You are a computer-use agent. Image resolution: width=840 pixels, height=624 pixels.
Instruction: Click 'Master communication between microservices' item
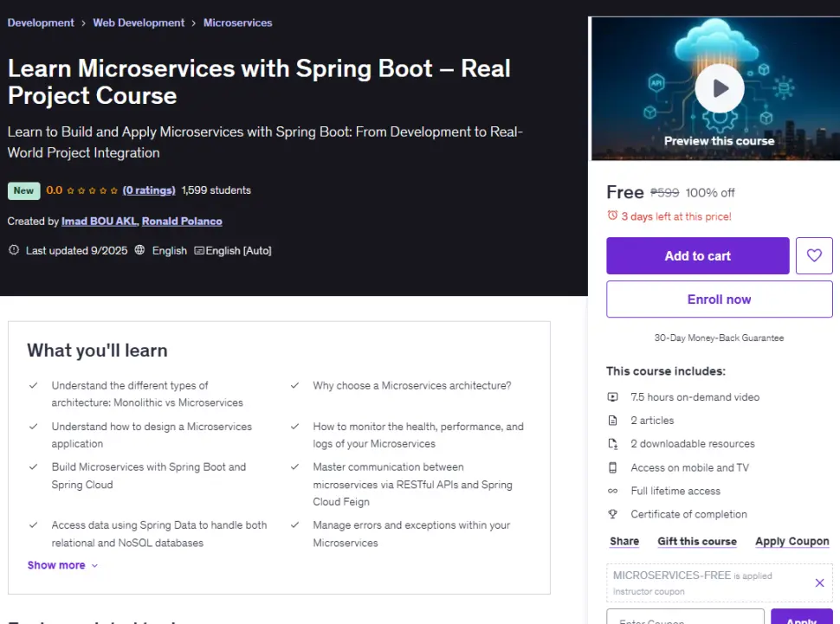[412, 484]
